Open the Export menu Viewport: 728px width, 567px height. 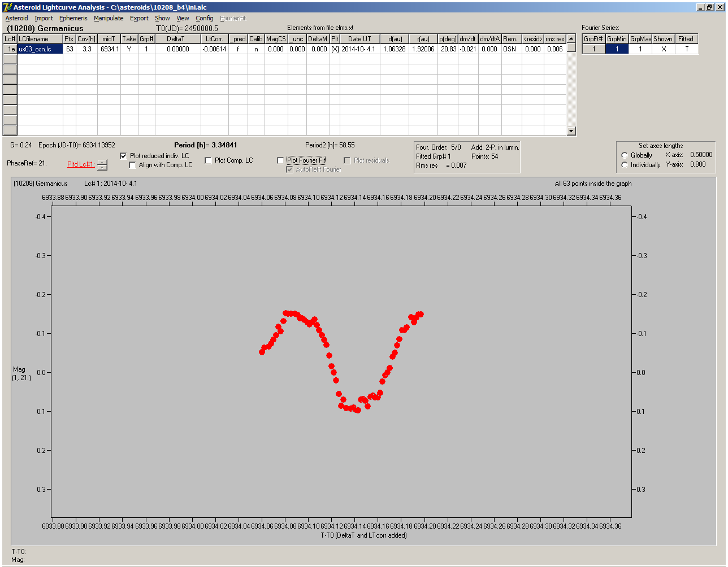(139, 18)
